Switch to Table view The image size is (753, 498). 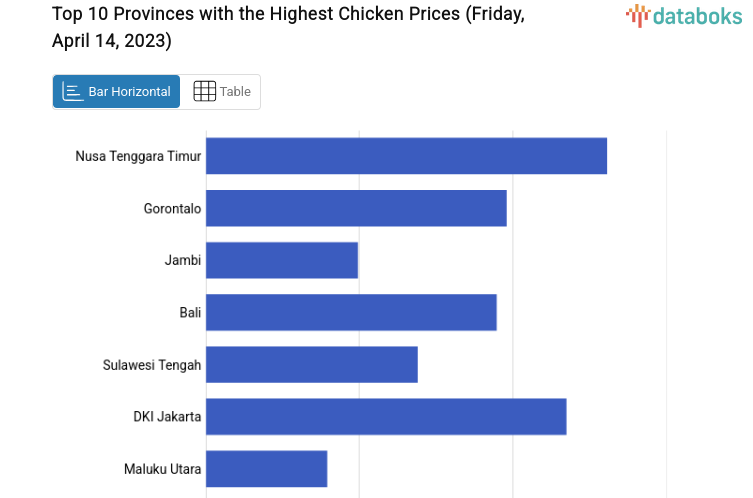[x=222, y=92]
